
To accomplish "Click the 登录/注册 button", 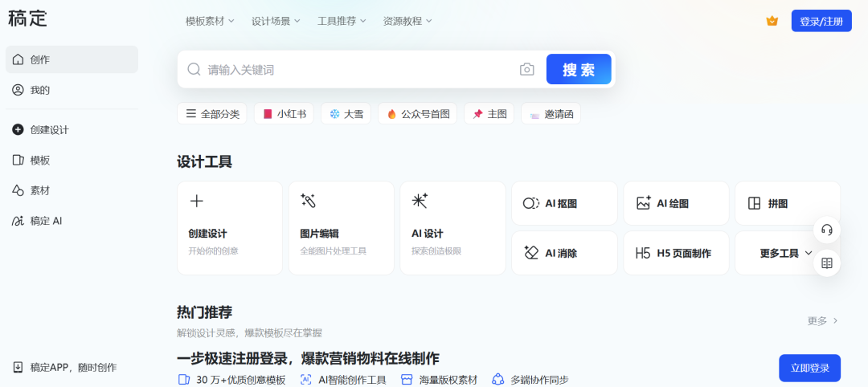I will point(821,21).
